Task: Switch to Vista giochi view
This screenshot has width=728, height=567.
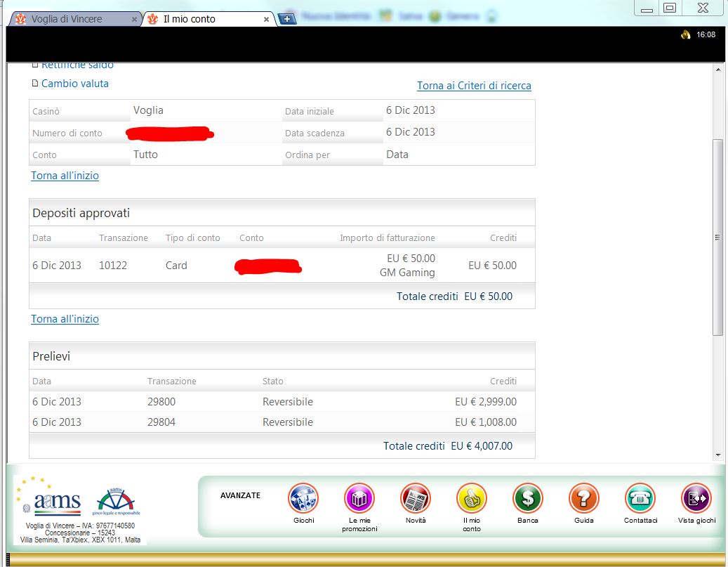Action: pos(696,498)
